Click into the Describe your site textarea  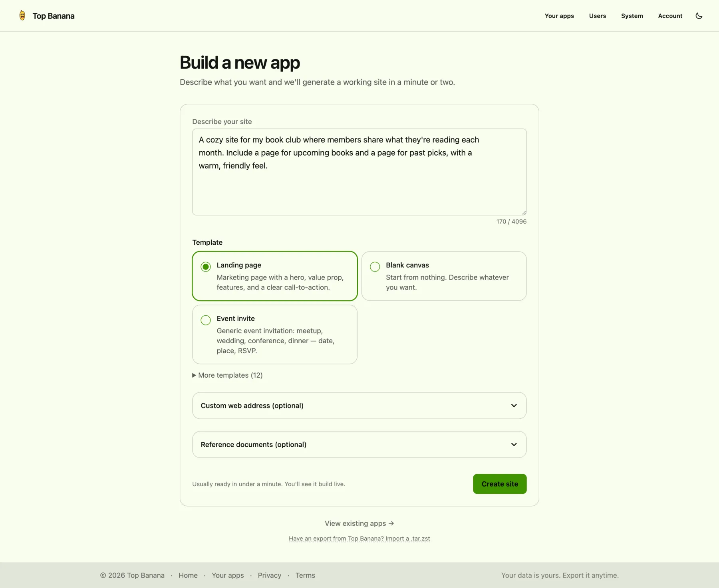pyautogui.click(x=359, y=172)
